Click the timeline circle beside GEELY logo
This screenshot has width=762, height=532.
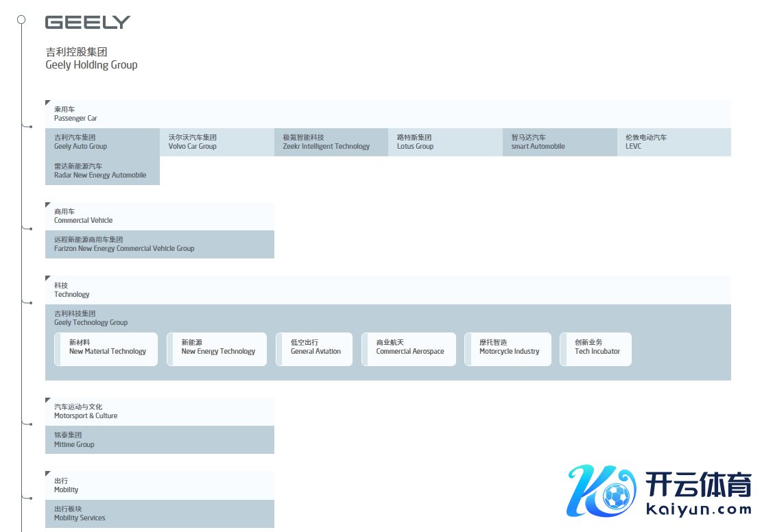pyautogui.click(x=21, y=19)
